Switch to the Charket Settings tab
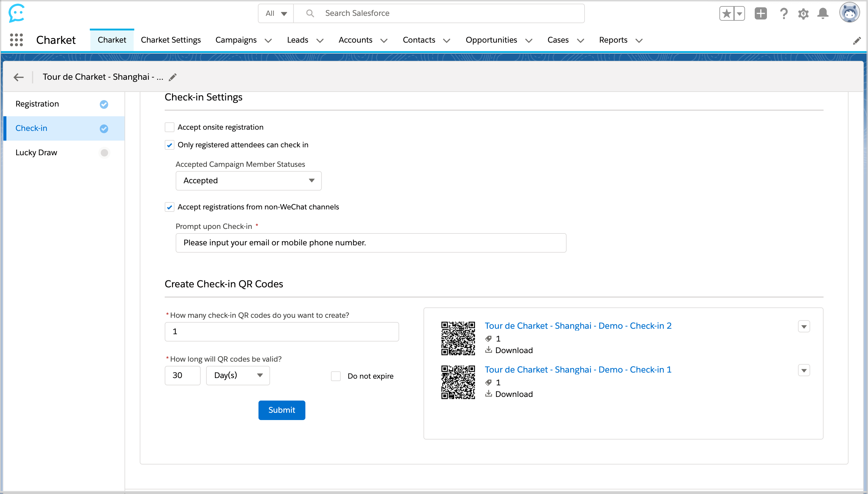This screenshot has width=868, height=494. (171, 40)
